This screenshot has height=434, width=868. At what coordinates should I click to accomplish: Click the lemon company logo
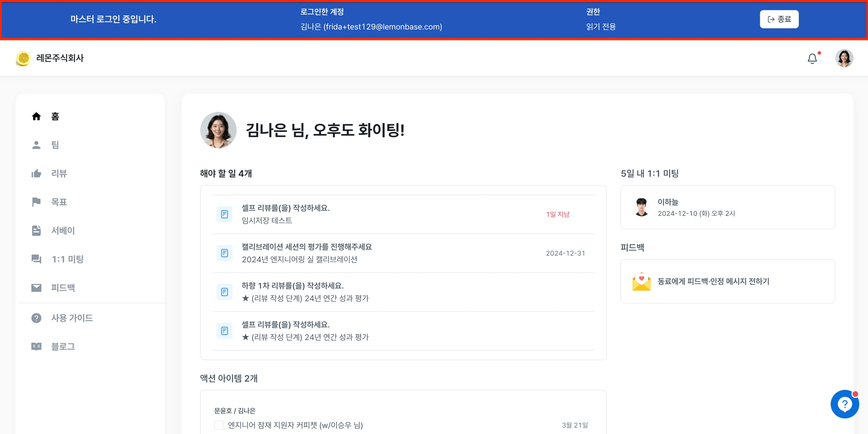click(x=23, y=58)
